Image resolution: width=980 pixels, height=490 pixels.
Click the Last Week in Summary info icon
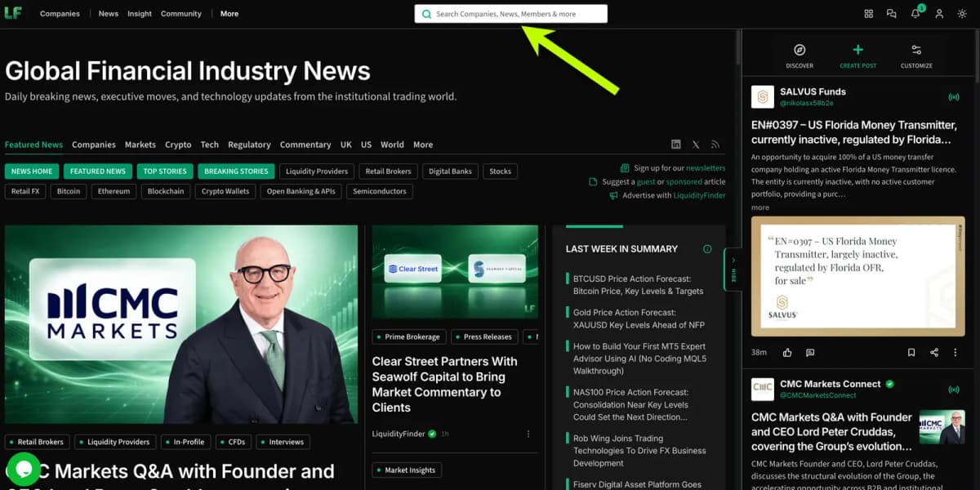[x=707, y=249]
